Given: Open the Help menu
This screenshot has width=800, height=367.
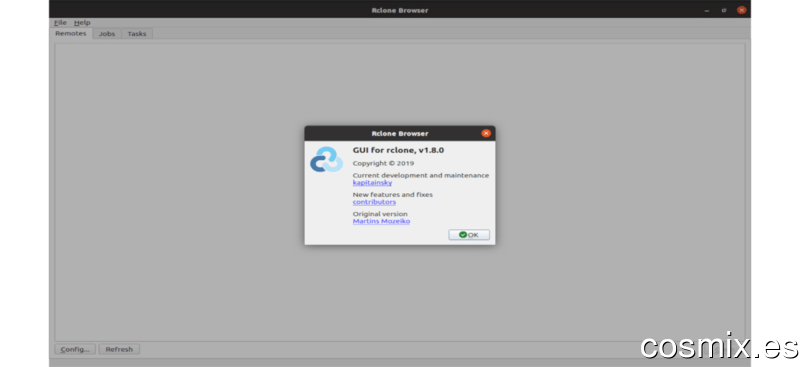Looking at the screenshot, I should [x=82, y=22].
